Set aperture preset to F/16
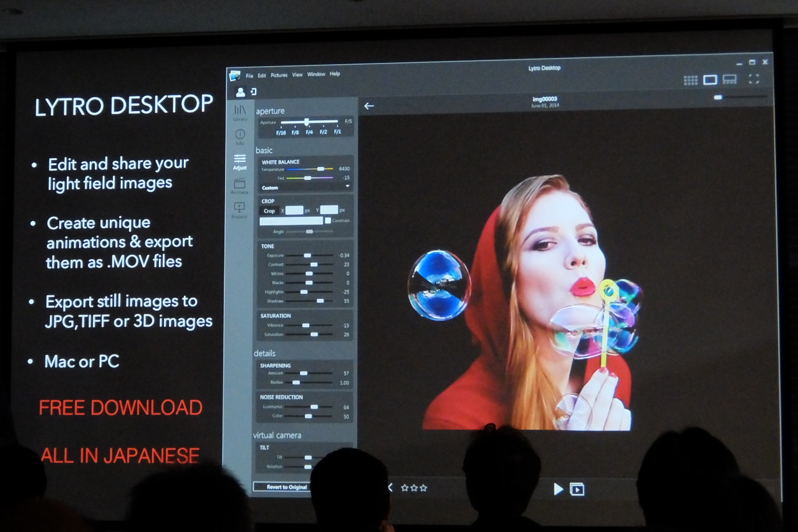798x532 pixels. [282, 132]
